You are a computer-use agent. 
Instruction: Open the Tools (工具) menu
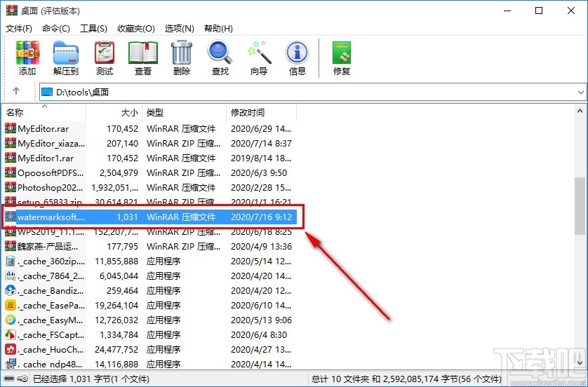pyautogui.click(x=93, y=29)
